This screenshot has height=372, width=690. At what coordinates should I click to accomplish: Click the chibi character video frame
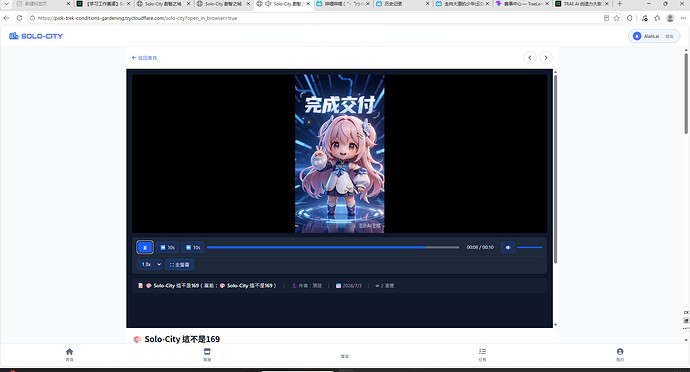point(339,153)
